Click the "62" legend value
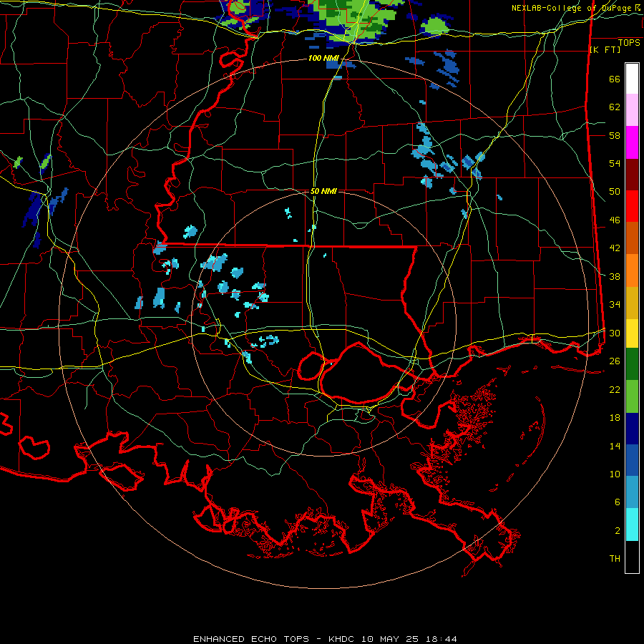The height and width of the screenshot is (644, 644). pos(615,107)
